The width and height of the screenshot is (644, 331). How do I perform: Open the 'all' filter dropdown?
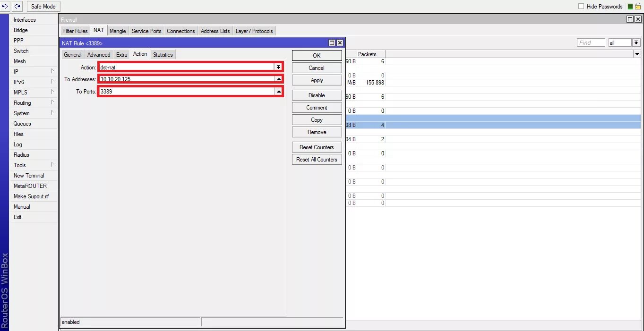pyautogui.click(x=636, y=42)
